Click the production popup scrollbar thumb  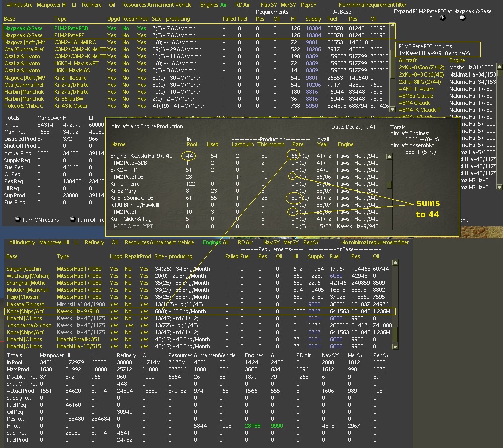click(x=389, y=185)
